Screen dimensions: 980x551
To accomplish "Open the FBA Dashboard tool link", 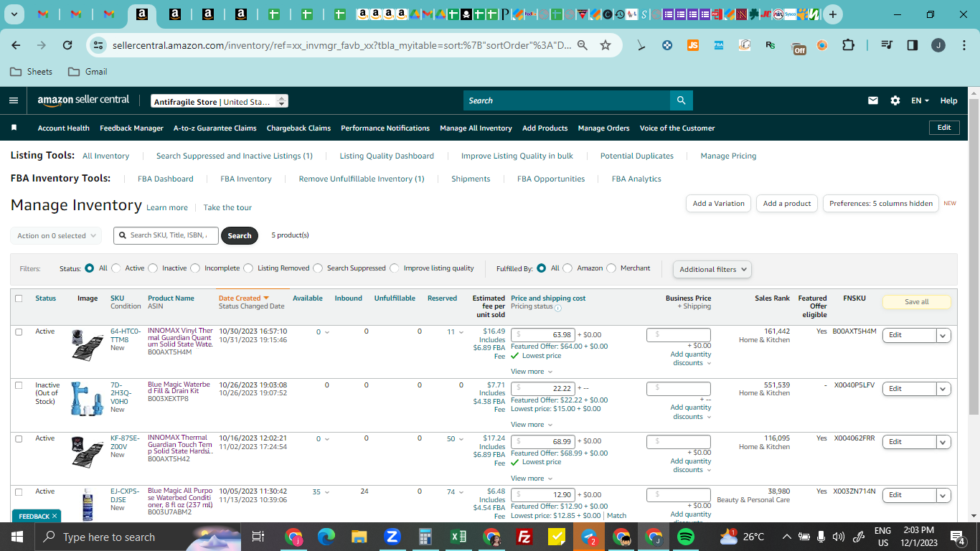I will coord(166,179).
